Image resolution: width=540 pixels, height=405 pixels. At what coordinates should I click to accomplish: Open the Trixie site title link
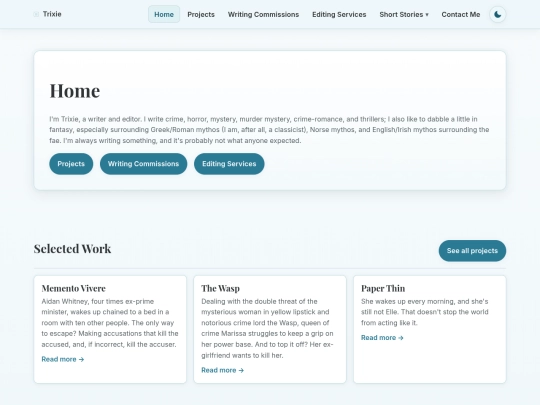point(52,14)
